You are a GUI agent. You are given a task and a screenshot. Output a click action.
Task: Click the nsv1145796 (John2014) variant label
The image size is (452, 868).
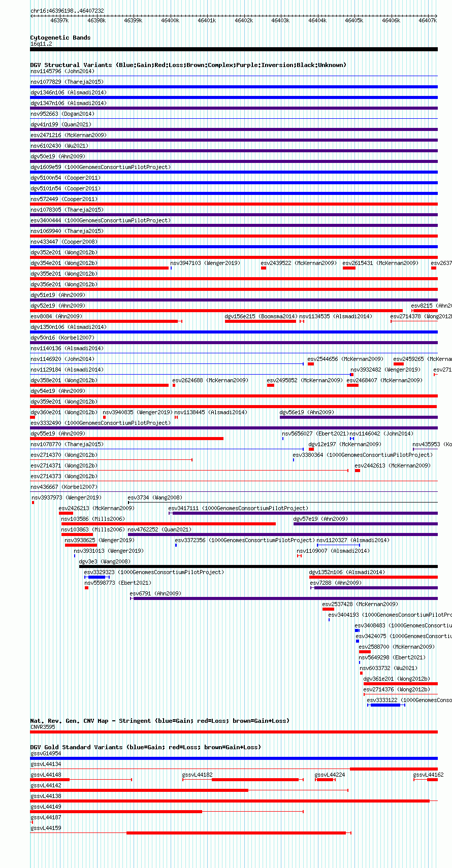click(62, 71)
